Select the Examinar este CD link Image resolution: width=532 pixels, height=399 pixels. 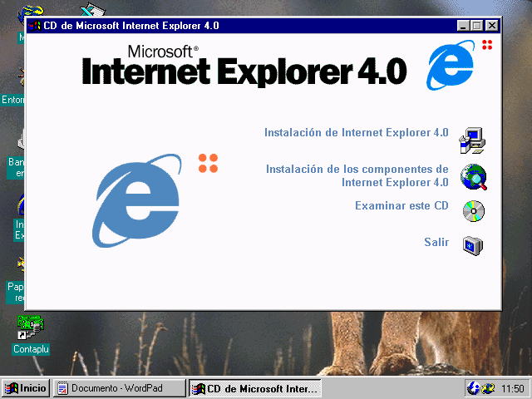[x=401, y=205]
